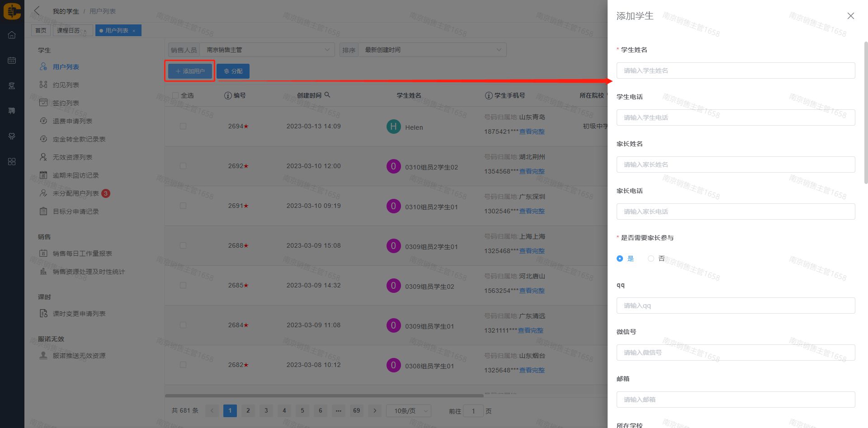Close the 添加学生 panel with X
Screen dimensions: 868x428
click(x=850, y=16)
